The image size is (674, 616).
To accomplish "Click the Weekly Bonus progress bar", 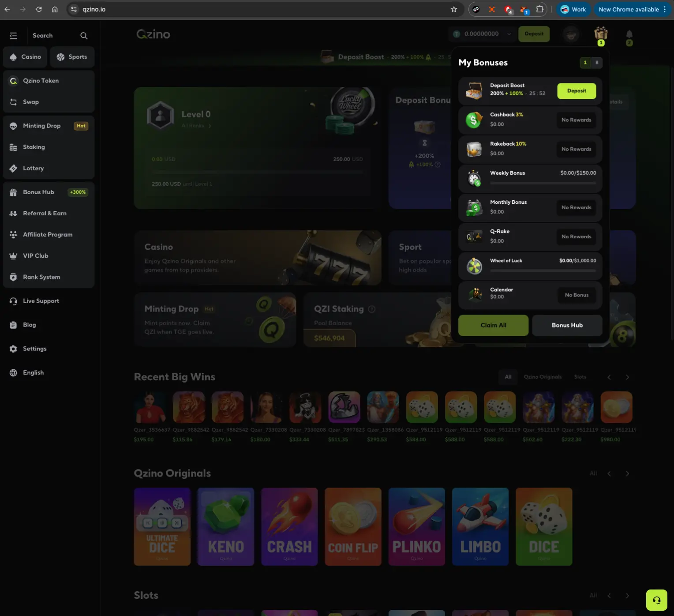I will click(x=543, y=183).
